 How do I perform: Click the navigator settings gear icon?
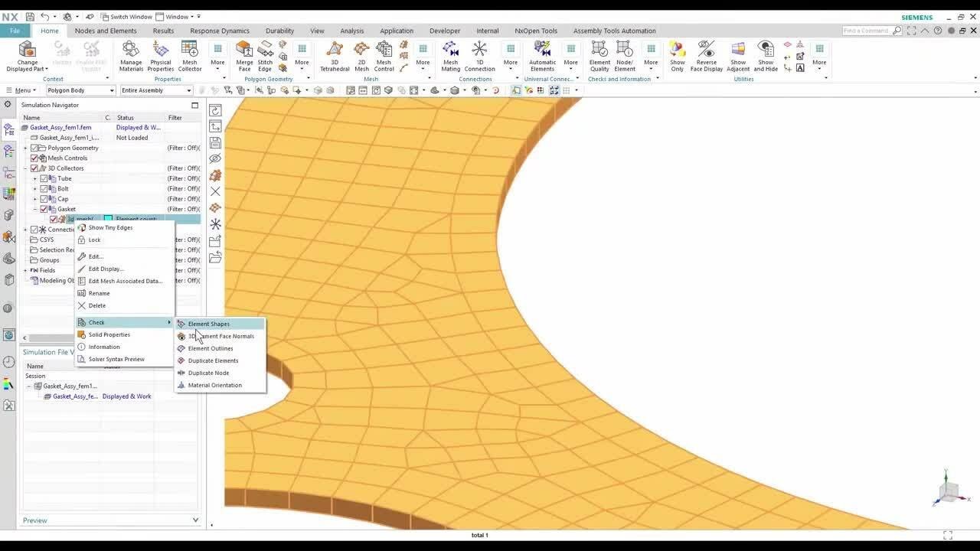click(8, 105)
